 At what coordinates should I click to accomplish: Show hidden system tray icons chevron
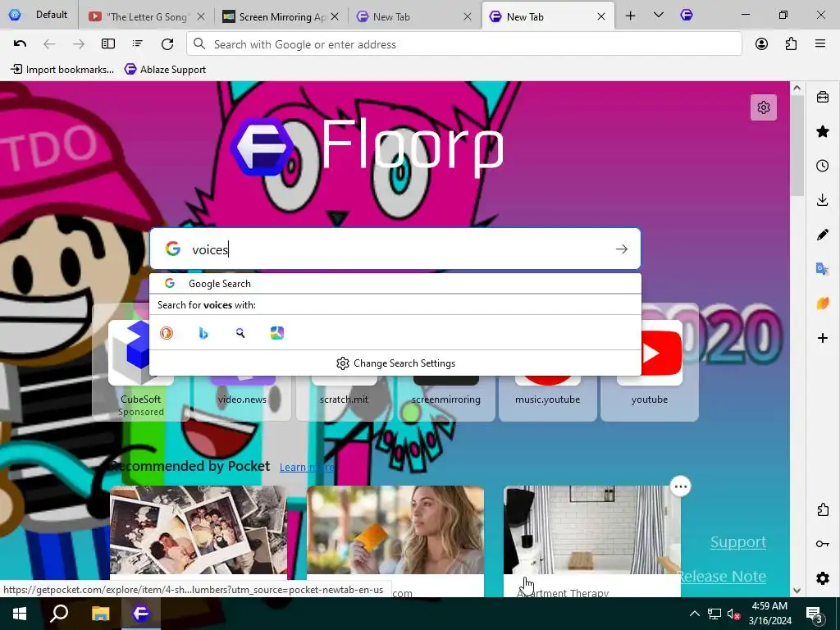click(694, 614)
